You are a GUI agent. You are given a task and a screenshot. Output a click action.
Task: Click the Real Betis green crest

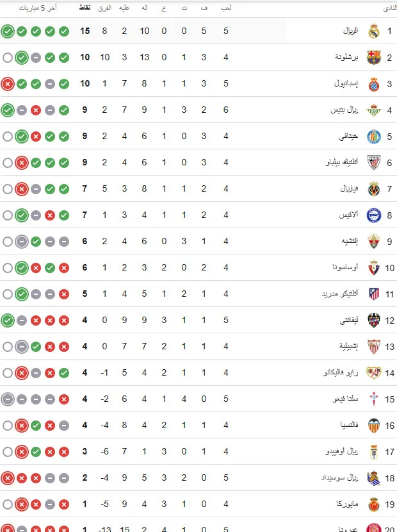(373, 110)
